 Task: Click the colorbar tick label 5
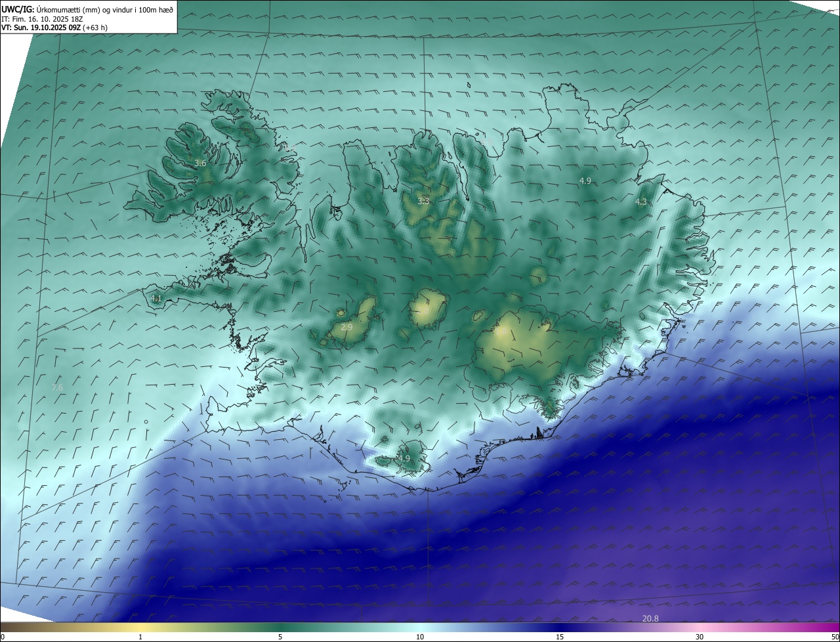(x=280, y=637)
